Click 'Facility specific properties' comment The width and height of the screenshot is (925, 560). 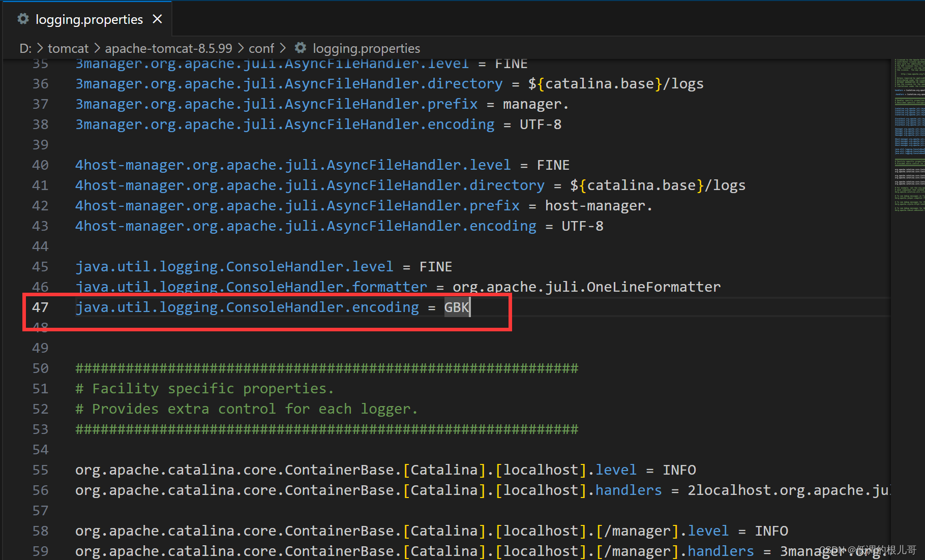204,389
